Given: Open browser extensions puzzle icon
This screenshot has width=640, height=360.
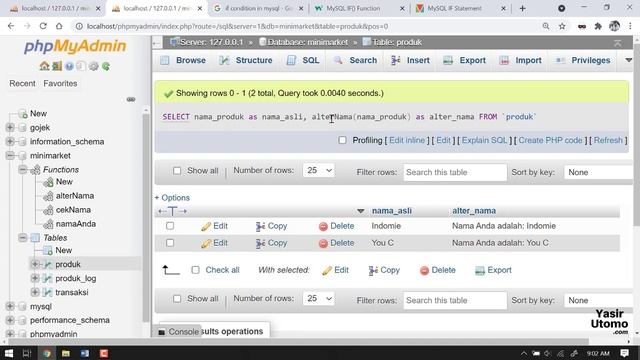Looking at the screenshot, I should [x=598, y=26].
